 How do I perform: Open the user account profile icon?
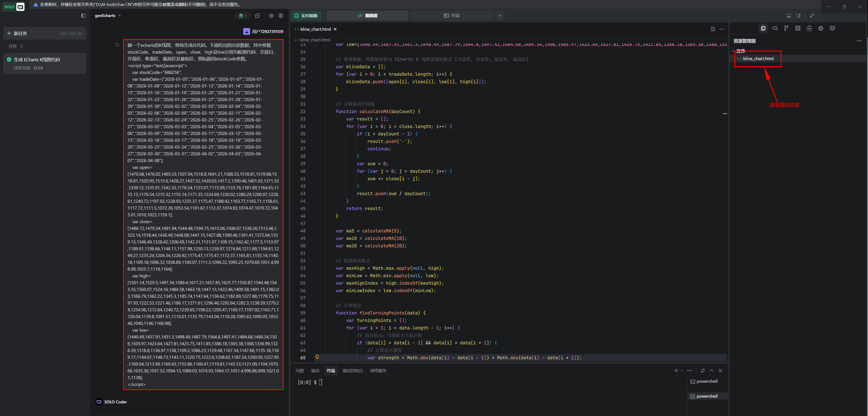click(281, 16)
